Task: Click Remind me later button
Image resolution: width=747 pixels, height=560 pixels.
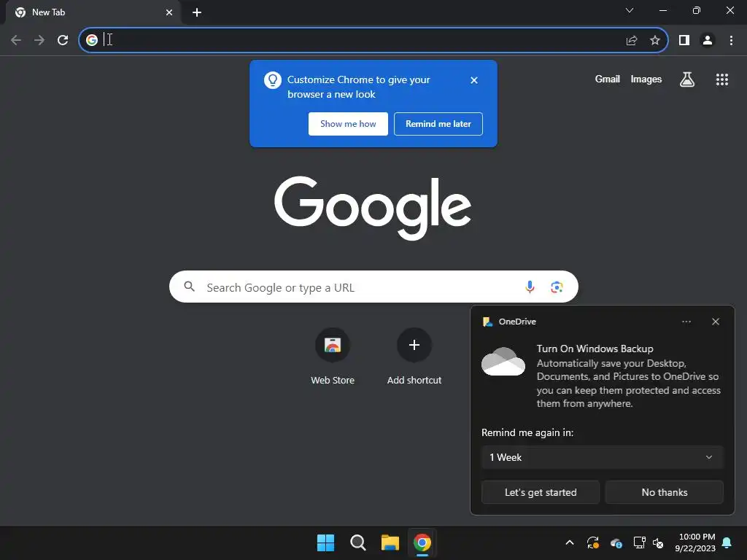Action: [438, 124]
